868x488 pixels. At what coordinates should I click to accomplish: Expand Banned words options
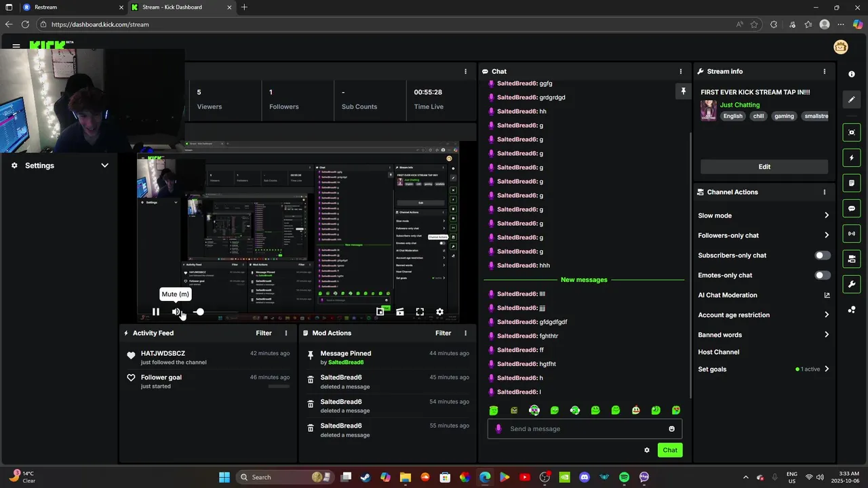827,335
